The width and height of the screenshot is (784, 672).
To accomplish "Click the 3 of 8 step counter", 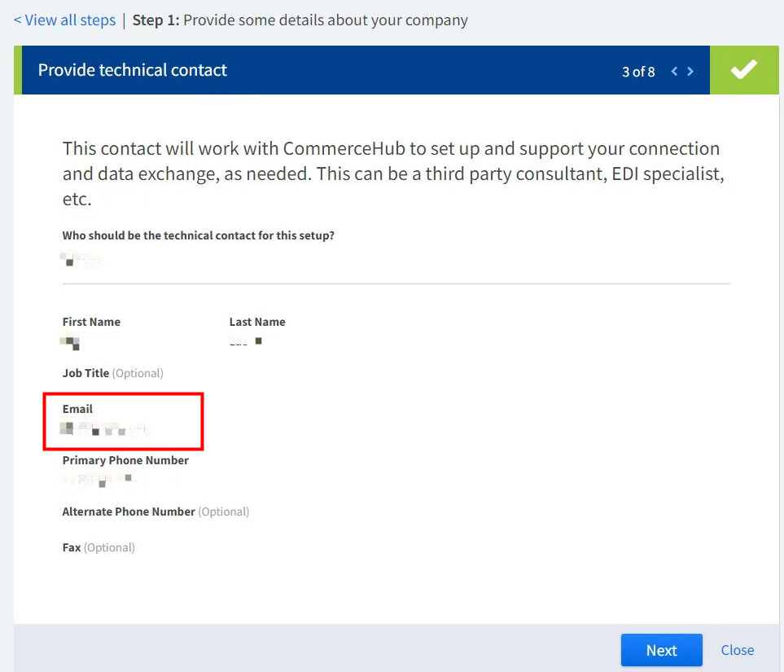I will tap(638, 72).
